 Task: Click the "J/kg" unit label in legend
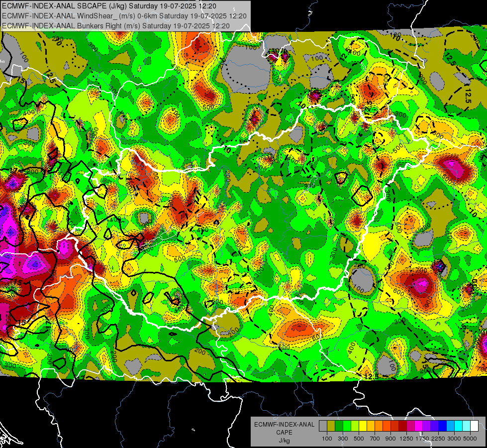[x=284, y=441]
